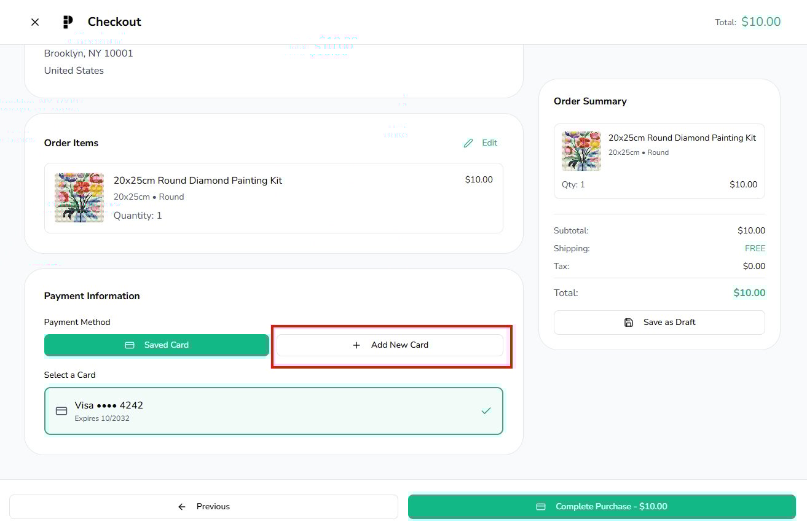Click the left arrow icon next to Previous

[x=182, y=507]
